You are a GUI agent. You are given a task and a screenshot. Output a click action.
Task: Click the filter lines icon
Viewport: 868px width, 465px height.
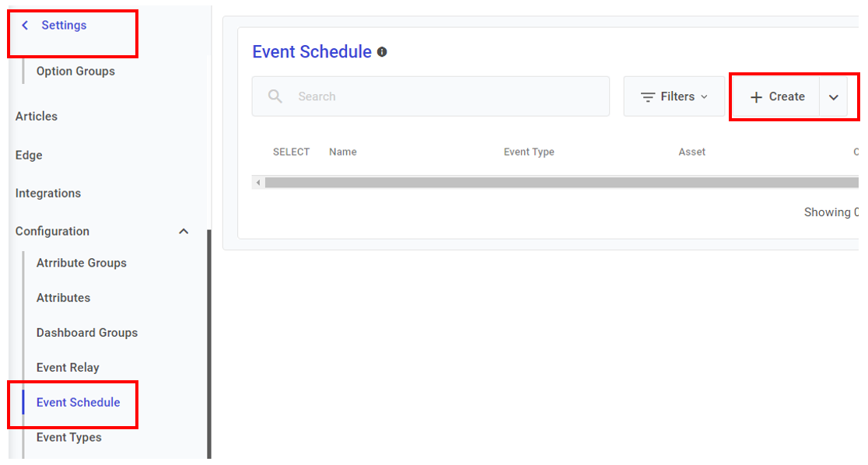(x=647, y=97)
